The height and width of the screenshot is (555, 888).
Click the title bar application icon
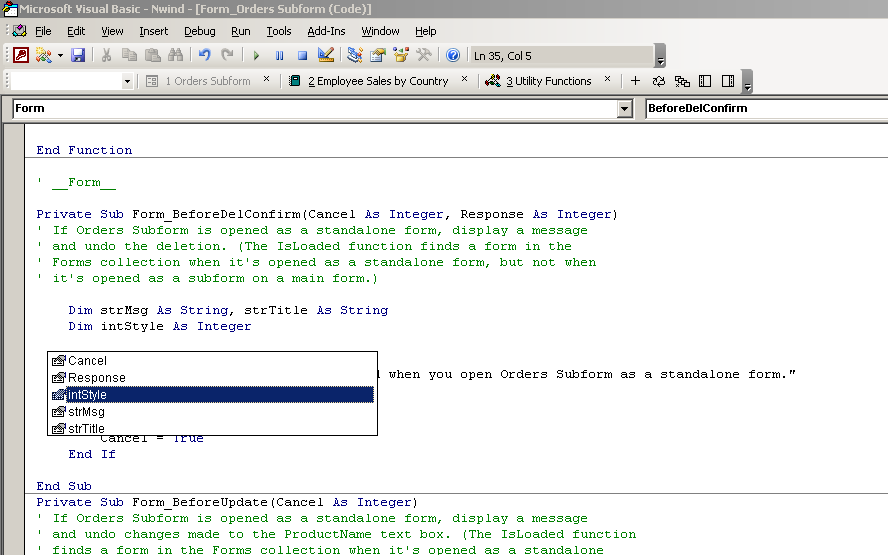pyautogui.click(x=10, y=8)
